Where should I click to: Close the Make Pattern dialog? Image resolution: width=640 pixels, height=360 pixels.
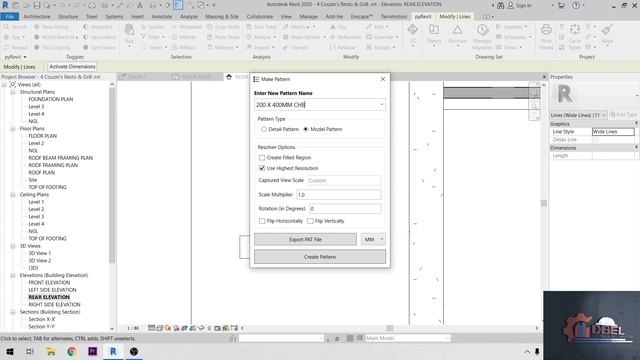click(383, 79)
